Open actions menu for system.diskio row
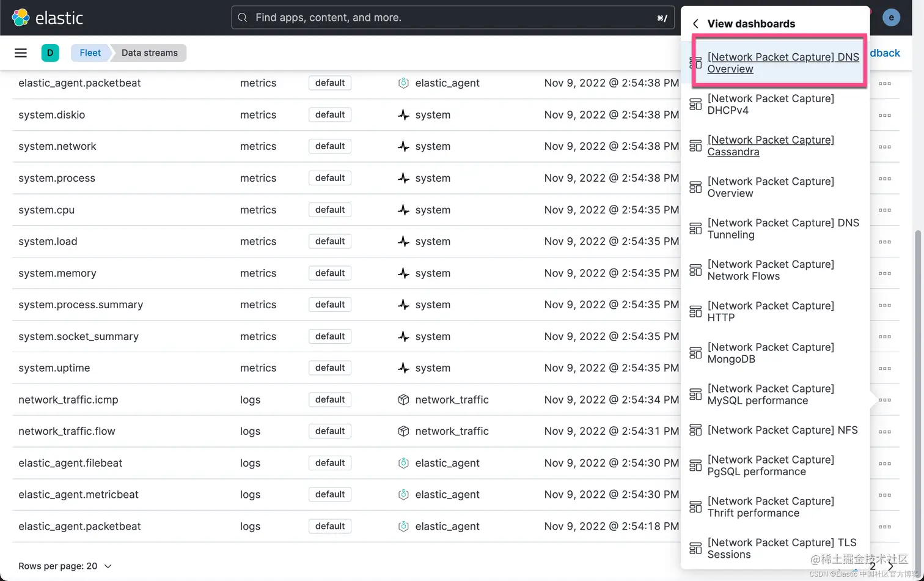924x581 pixels. tap(884, 115)
